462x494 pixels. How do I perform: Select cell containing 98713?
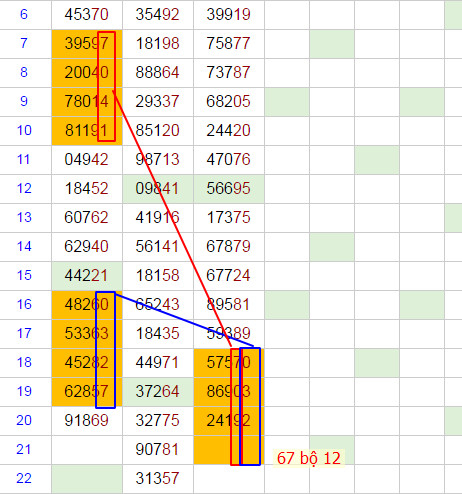(158, 160)
